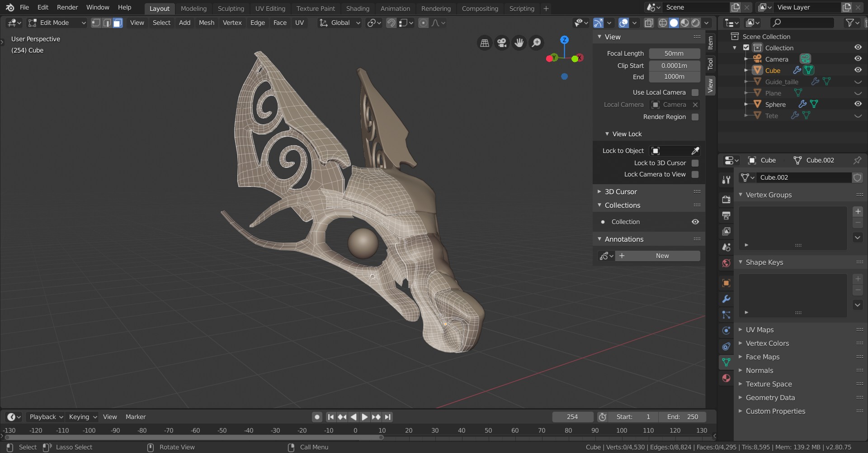Open the Edit Mode dropdown
The width and height of the screenshot is (868, 453).
57,23
